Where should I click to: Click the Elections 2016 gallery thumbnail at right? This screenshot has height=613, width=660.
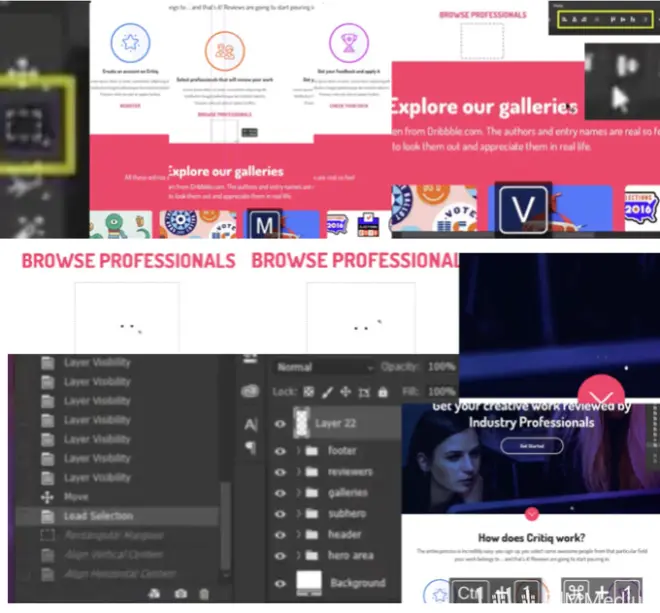[642, 208]
